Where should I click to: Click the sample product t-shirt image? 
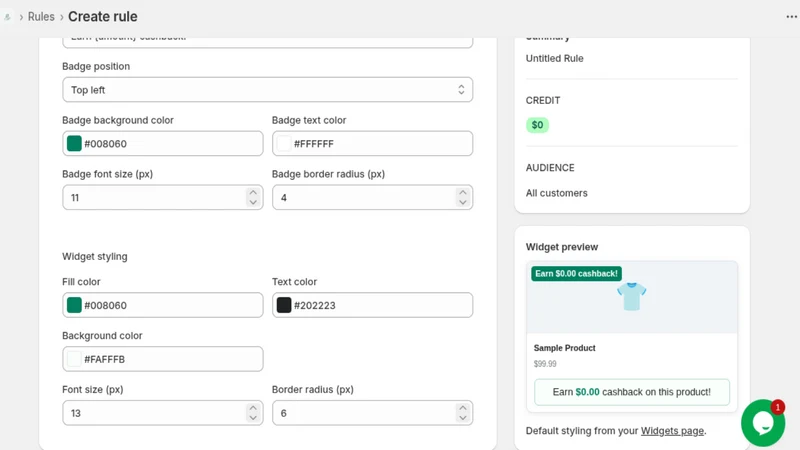[x=632, y=296]
